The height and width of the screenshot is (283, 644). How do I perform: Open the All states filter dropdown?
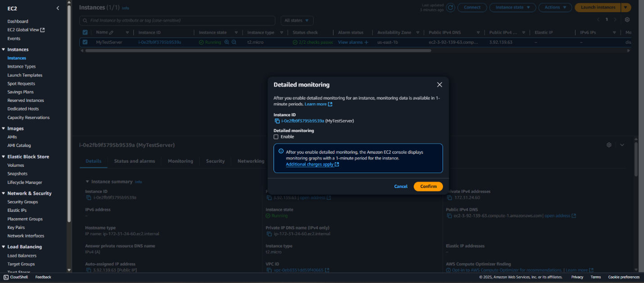pos(297,21)
